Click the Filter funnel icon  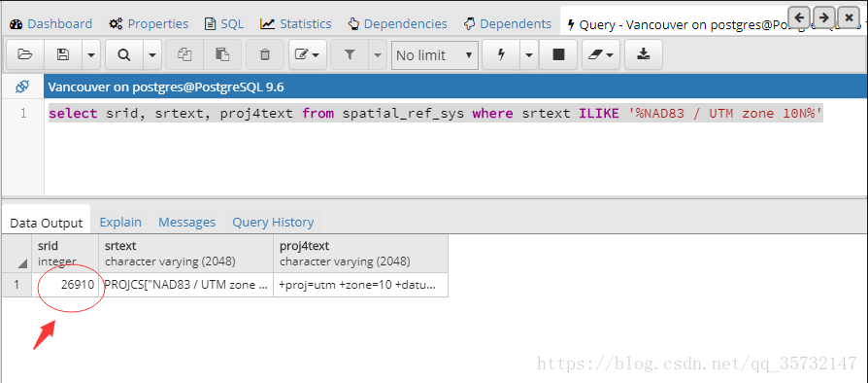coord(350,54)
